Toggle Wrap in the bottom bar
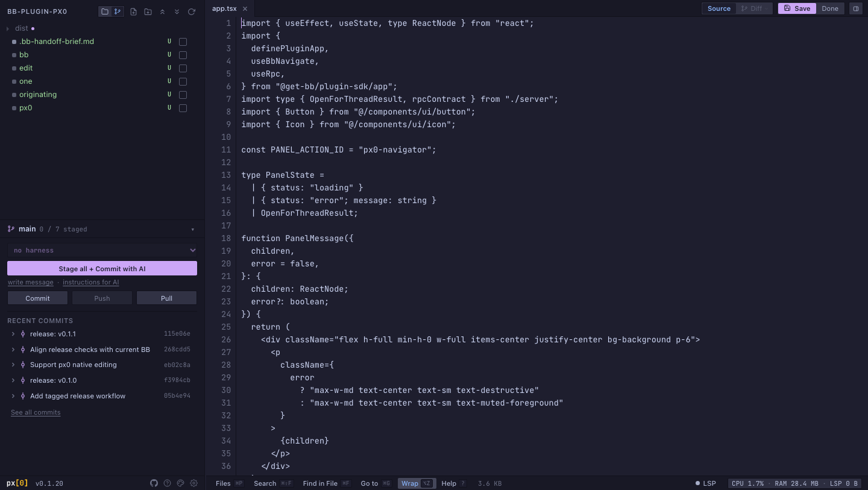This screenshot has width=868, height=490. coord(417,483)
